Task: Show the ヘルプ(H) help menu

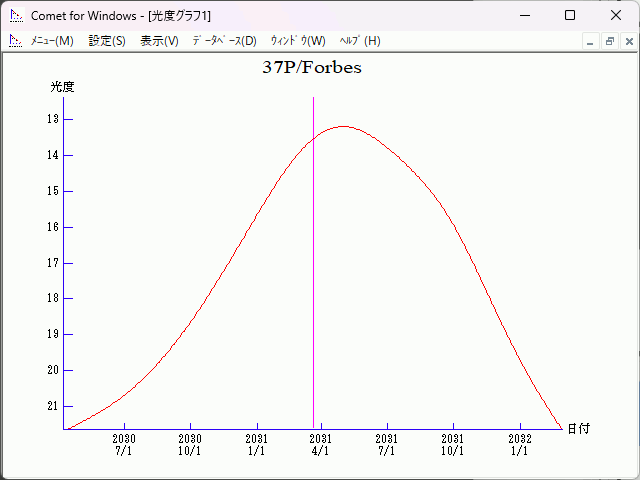Action: pyautogui.click(x=360, y=41)
